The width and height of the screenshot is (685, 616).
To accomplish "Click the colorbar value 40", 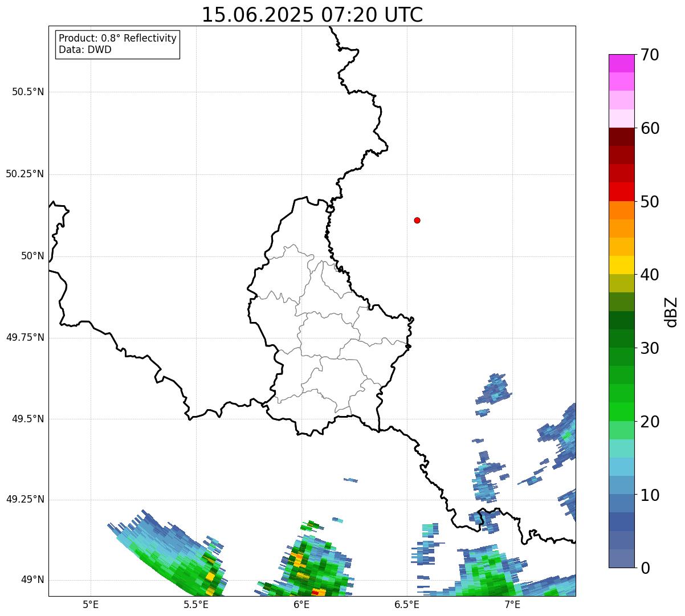I will [x=650, y=275].
